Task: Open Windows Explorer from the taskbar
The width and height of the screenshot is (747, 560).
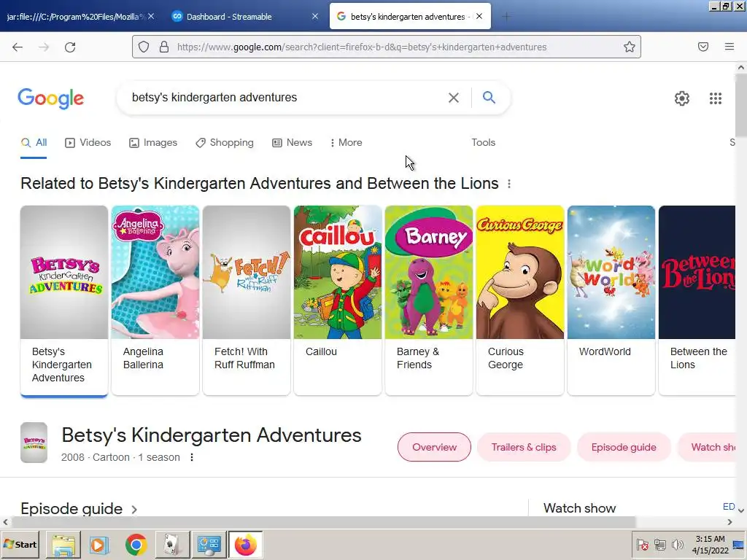Action: coord(63,544)
